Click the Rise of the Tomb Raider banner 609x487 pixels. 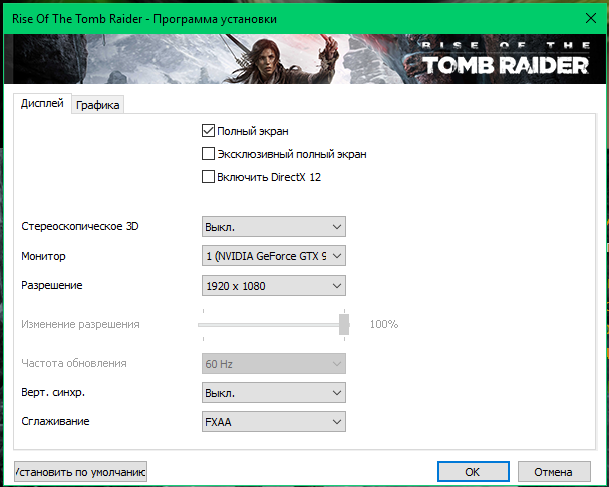click(x=305, y=59)
